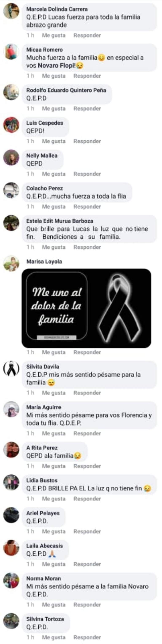View Luis Cespedes' profile photo
The image size is (162, 644).
pyautogui.click(x=11, y=125)
